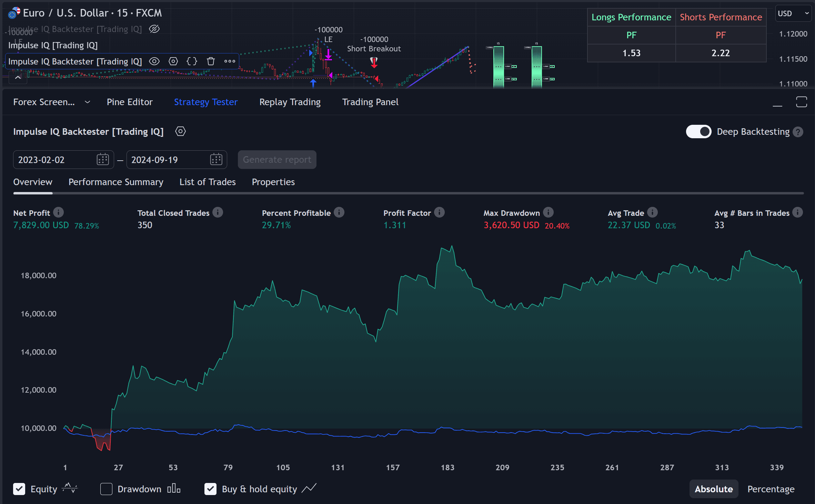Click the Percent Profitable value 29.71%
Viewport: 815px width, 504px height.
coord(276,225)
